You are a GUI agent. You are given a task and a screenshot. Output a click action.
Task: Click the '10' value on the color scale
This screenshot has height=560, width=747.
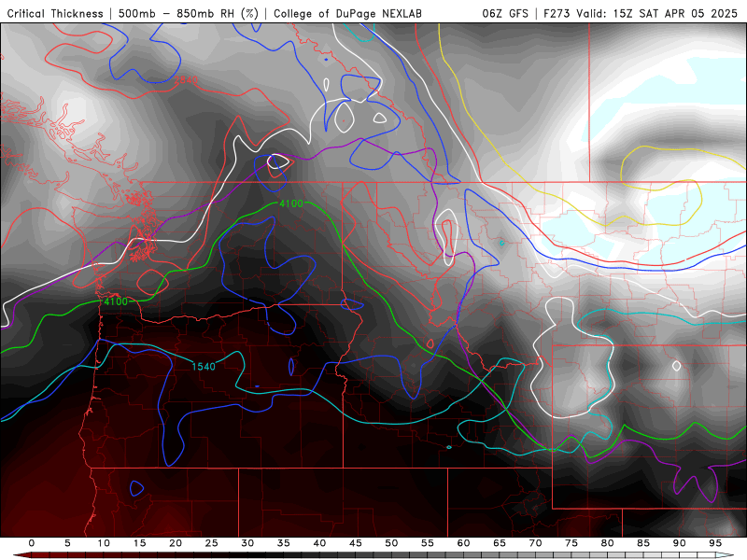[104, 543]
